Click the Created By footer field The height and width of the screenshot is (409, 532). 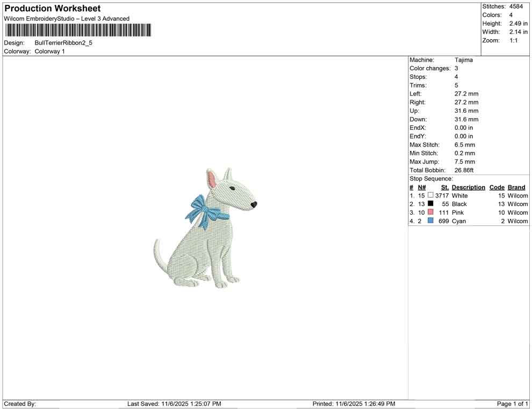tap(17, 404)
